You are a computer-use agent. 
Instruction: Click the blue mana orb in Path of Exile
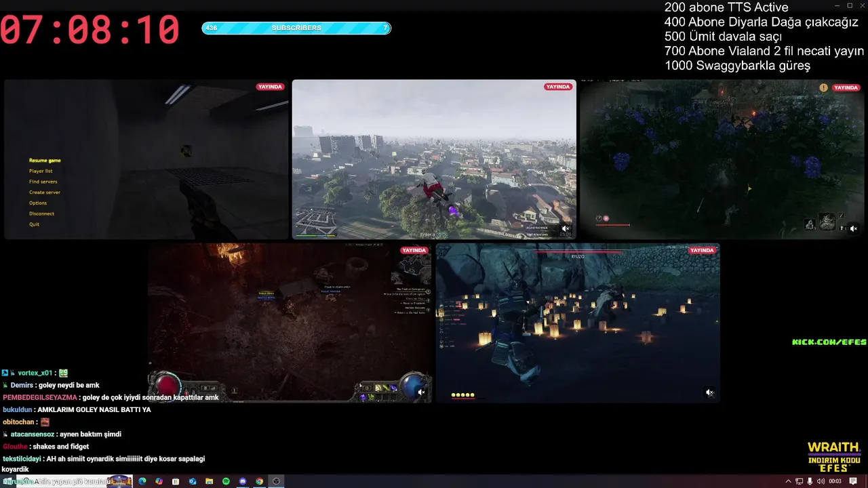[x=412, y=385]
